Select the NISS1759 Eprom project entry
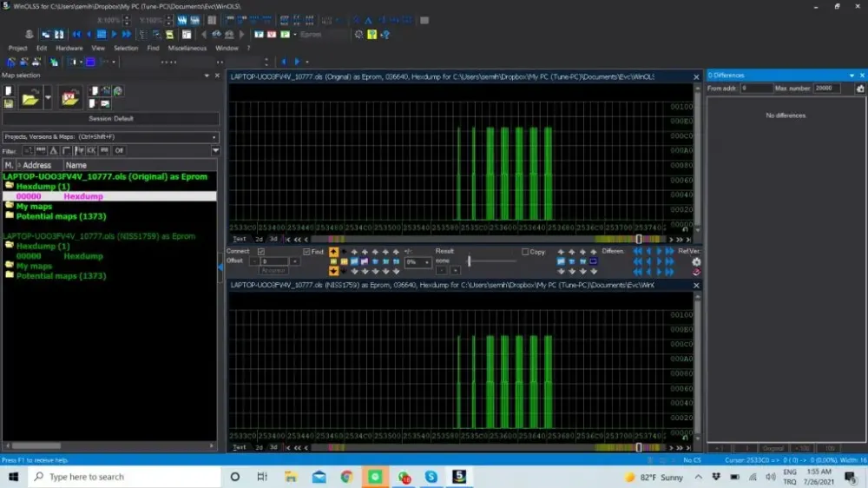 99,236
